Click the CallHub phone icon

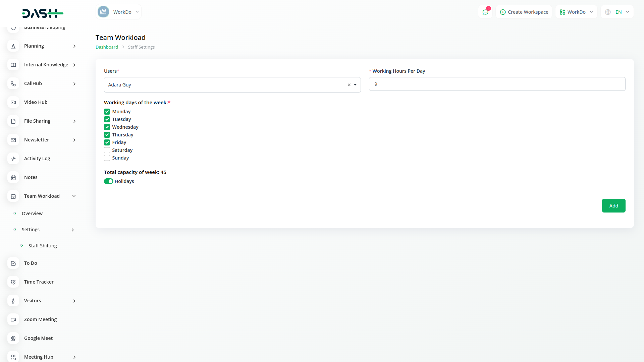pos(13,83)
